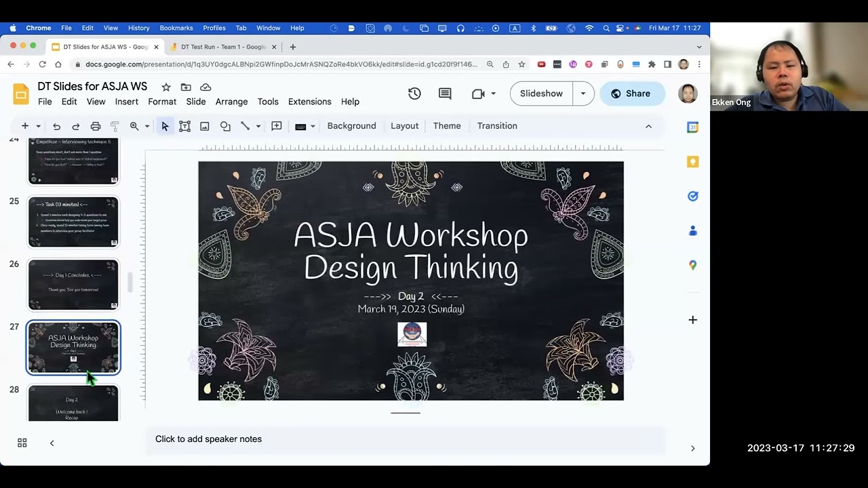Viewport: 868px width, 488px height.
Task: Open Google Calendar side panel icon
Action: pos(692,127)
